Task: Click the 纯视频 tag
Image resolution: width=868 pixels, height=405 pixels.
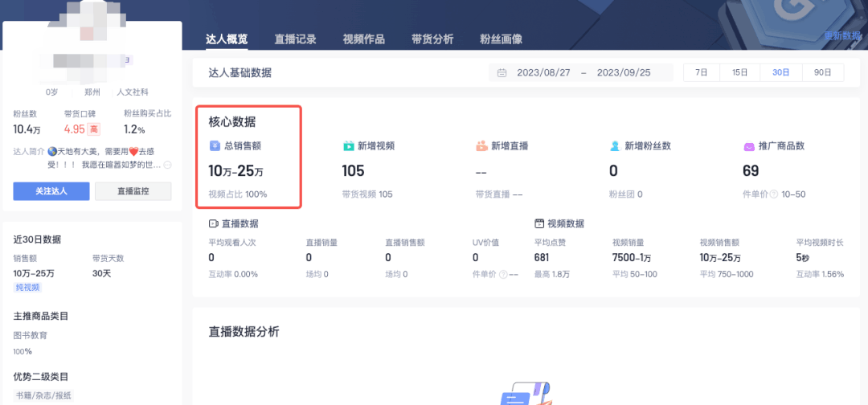Action: point(27,287)
